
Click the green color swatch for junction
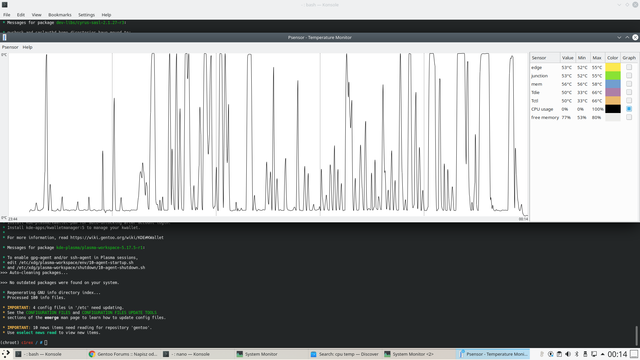(613, 76)
